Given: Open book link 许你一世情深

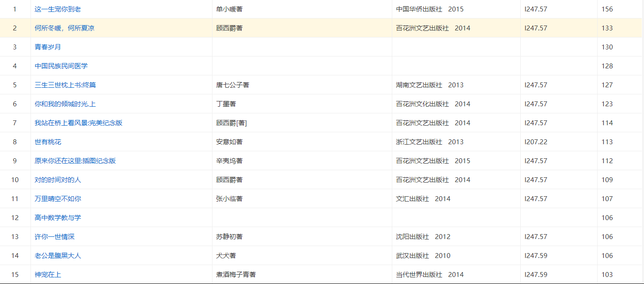Looking at the screenshot, I should click(55, 236).
